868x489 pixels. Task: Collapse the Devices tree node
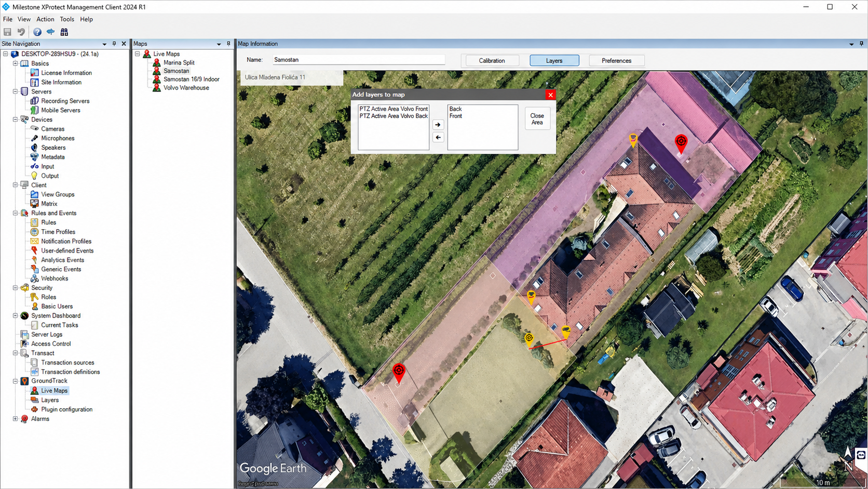(16, 120)
